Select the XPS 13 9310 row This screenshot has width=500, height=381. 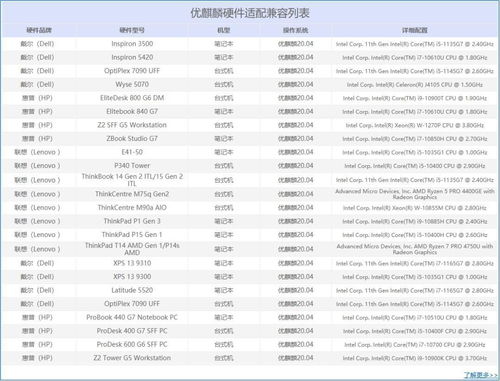point(250,263)
